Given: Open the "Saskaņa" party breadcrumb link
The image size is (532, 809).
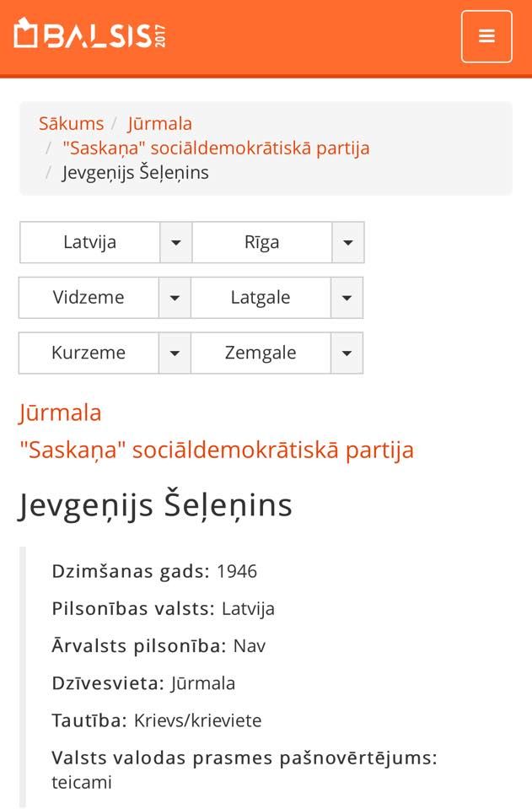Looking at the screenshot, I should coord(216,148).
